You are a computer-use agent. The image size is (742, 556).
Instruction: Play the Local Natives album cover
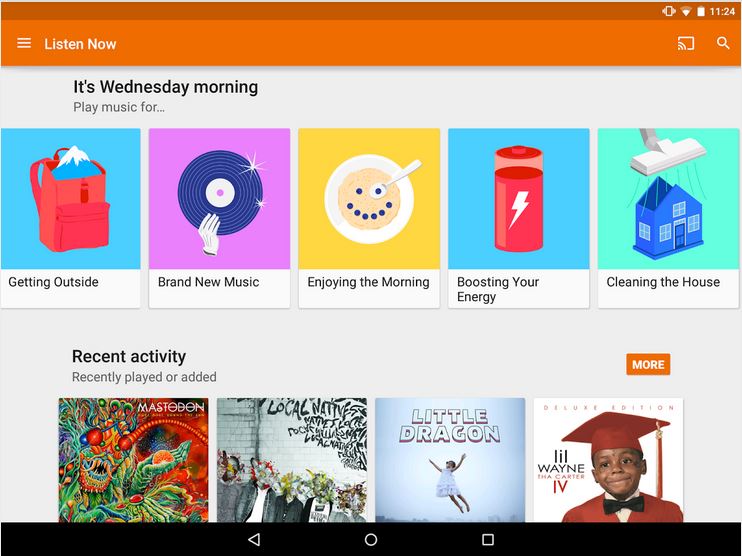[x=292, y=460]
